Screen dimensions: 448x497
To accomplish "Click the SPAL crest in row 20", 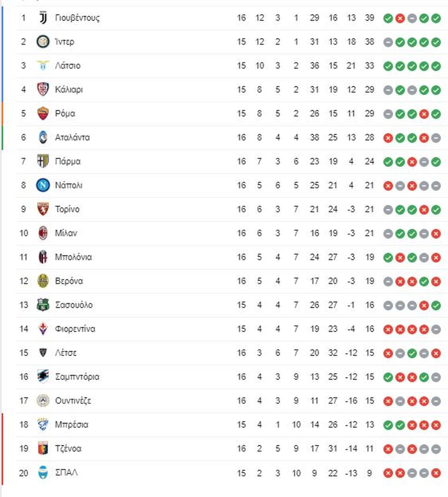I will (x=43, y=473).
